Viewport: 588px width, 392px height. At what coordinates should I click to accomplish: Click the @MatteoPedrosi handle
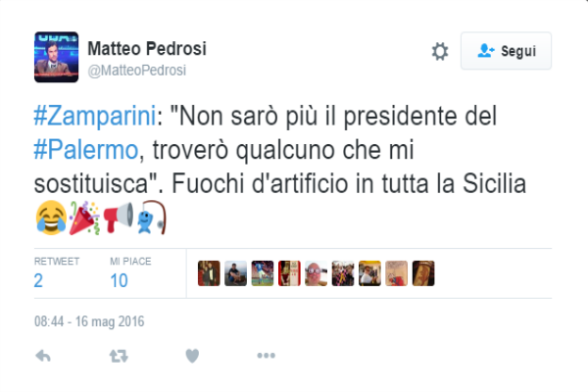pyautogui.click(x=137, y=71)
